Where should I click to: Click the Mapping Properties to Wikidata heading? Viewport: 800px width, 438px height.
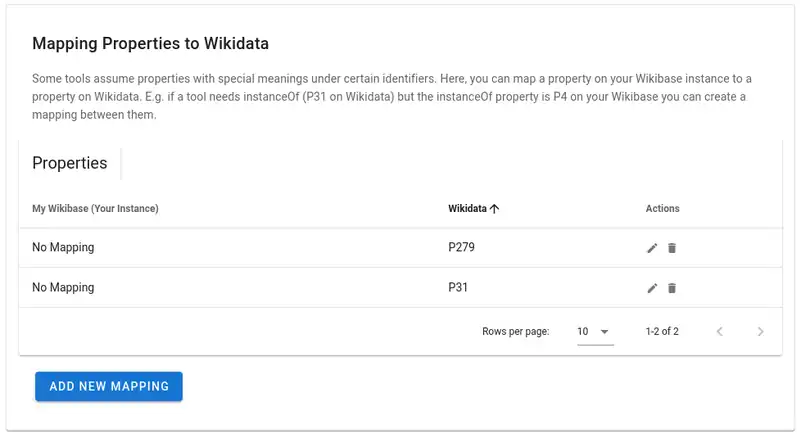pyautogui.click(x=150, y=44)
